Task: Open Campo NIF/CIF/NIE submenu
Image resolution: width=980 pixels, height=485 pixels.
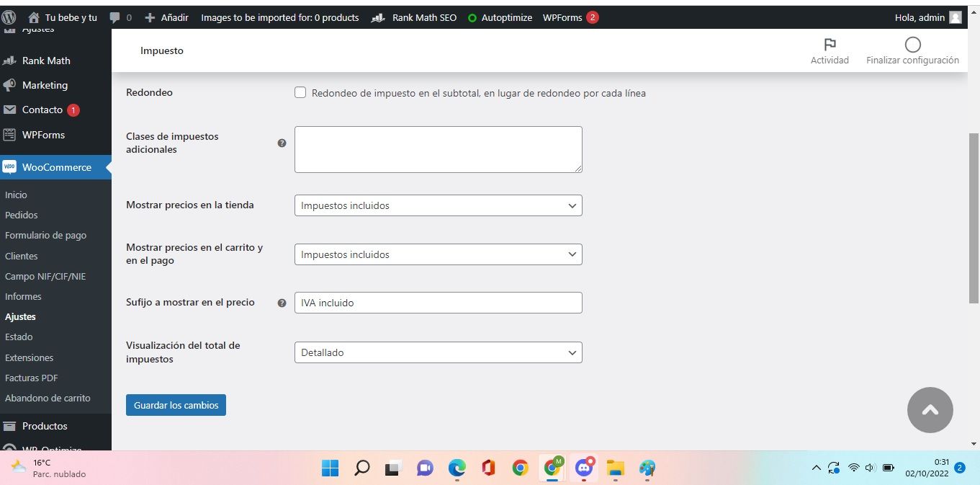Action: (x=45, y=276)
